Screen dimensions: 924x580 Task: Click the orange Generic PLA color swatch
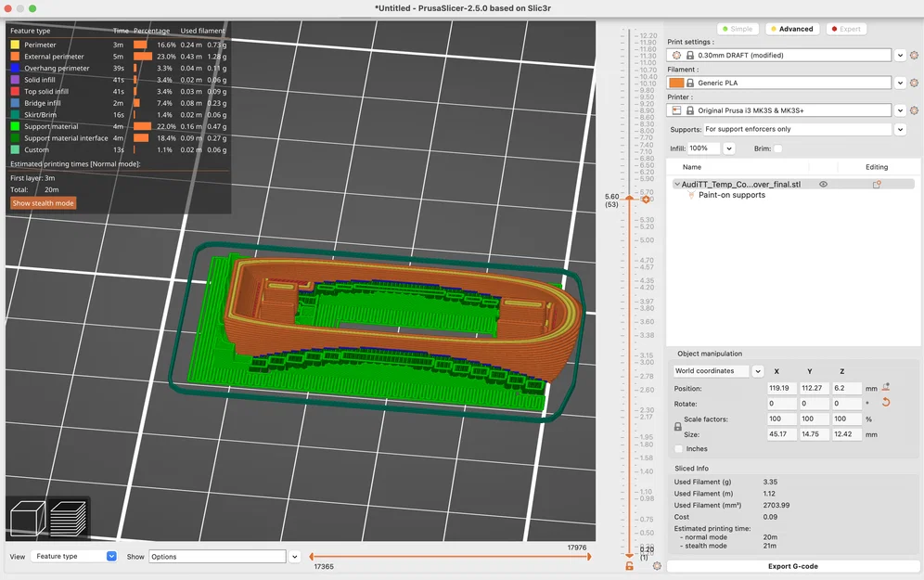[x=676, y=84]
